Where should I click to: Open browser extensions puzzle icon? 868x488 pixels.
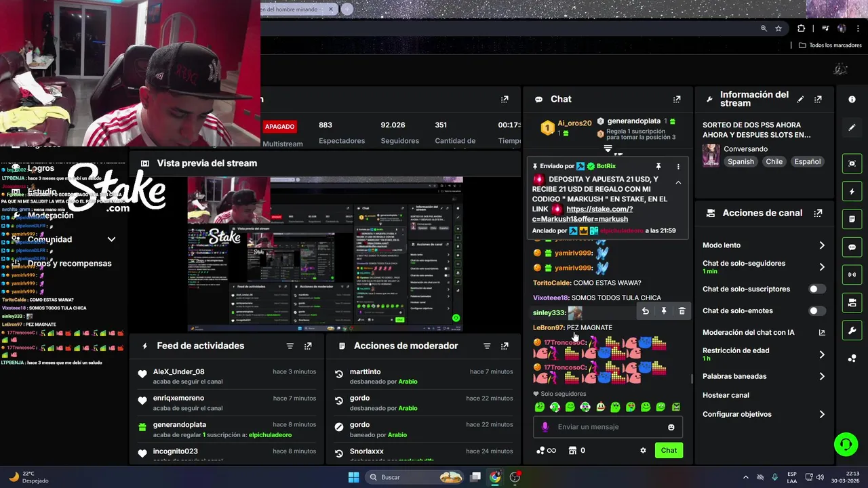coord(801,28)
